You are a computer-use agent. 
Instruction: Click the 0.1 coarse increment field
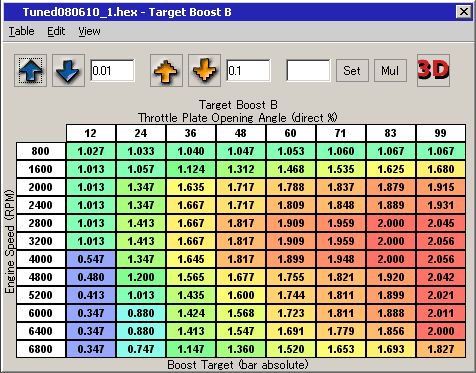248,71
